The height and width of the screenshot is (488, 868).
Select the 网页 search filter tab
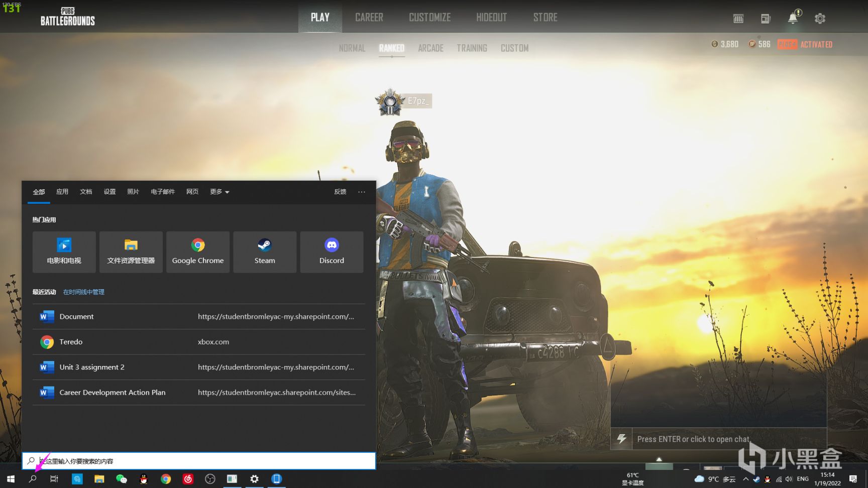[192, 192]
